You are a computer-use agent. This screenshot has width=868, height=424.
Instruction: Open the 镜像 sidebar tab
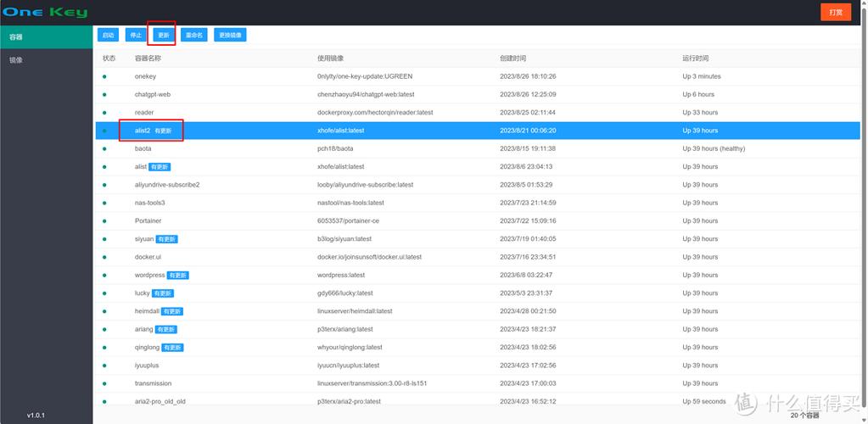coord(47,59)
